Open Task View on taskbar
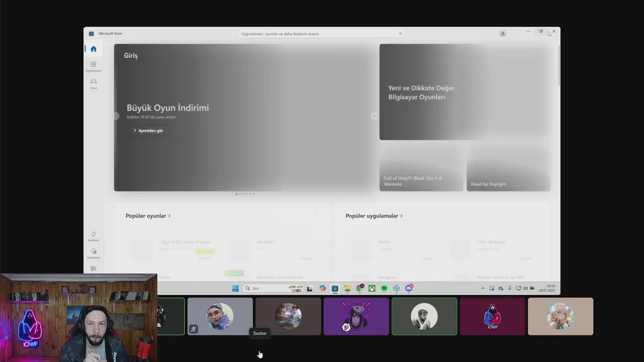Screen dimensions: 644x362 pos(310,289)
